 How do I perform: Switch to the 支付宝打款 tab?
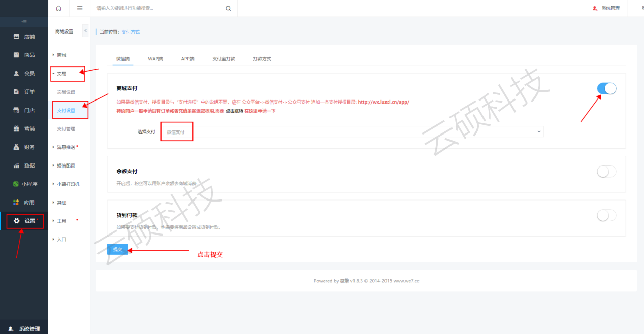pos(223,59)
